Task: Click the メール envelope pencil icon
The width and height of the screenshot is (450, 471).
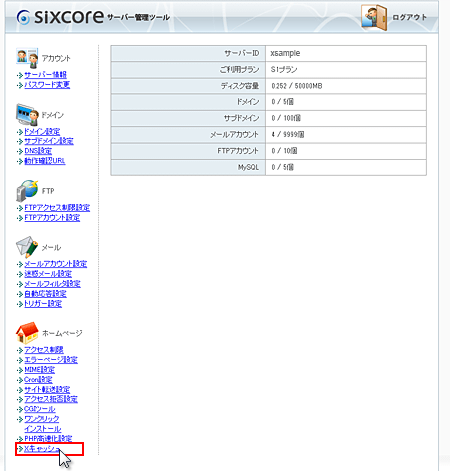Action: click(27, 247)
